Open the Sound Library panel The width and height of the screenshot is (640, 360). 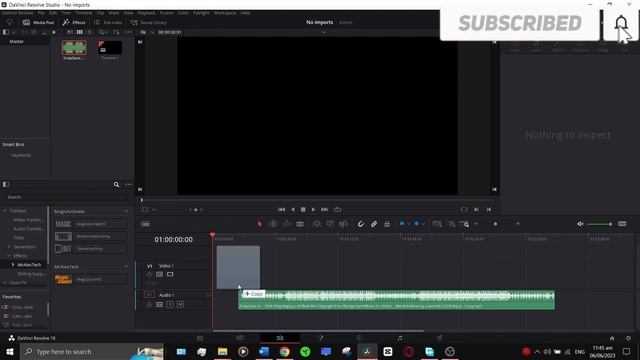pyautogui.click(x=149, y=22)
